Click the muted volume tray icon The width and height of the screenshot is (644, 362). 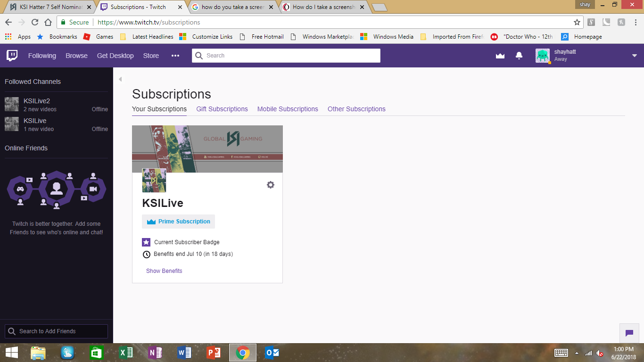pyautogui.click(x=600, y=353)
